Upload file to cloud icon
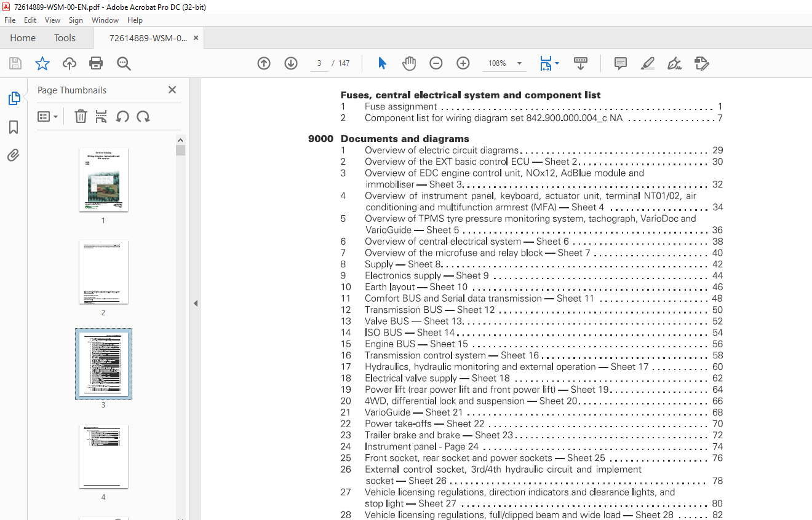Screen dimensions: 812x520 point(70,63)
